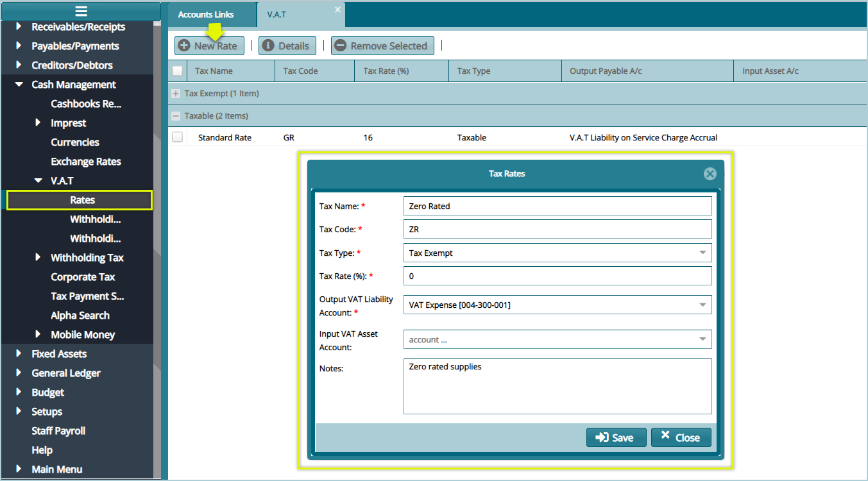Click the New Rate plus icon
The image size is (868, 481).
(x=184, y=46)
